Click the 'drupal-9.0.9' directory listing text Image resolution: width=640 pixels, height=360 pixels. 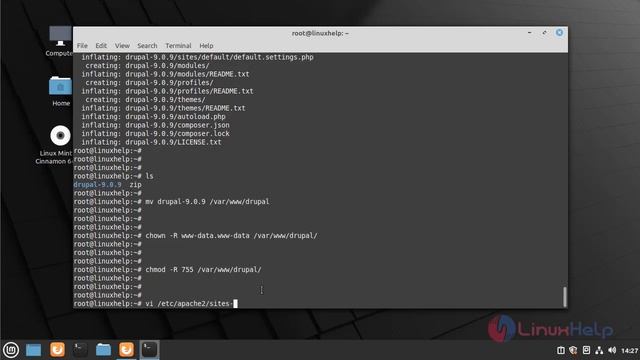coord(97,184)
